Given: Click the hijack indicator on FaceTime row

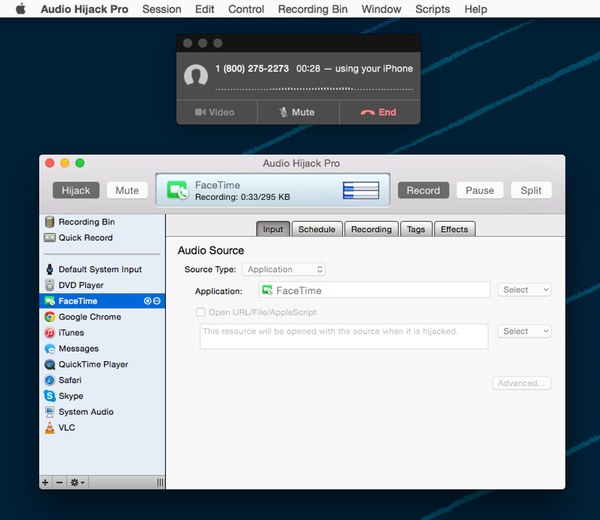Looking at the screenshot, I should click(x=147, y=301).
